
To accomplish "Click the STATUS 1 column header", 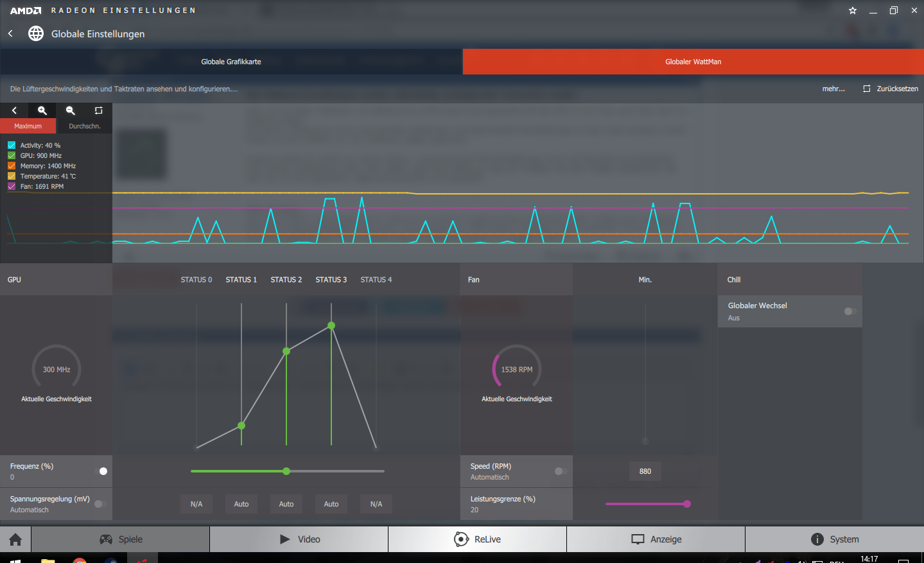I will click(x=241, y=280).
